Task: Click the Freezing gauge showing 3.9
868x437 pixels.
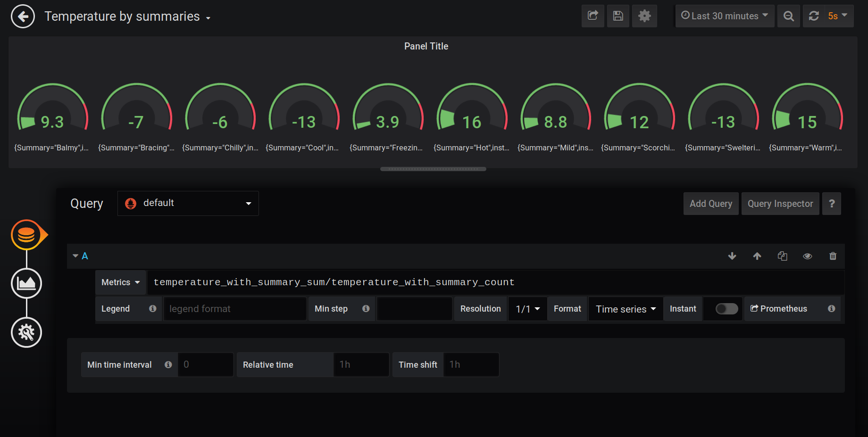Action: pyautogui.click(x=388, y=107)
